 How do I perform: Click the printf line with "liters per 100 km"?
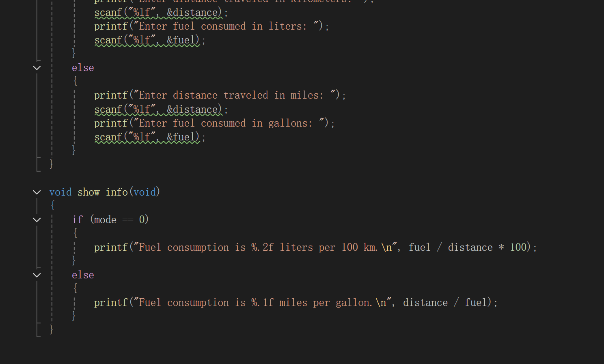[315, 247]
